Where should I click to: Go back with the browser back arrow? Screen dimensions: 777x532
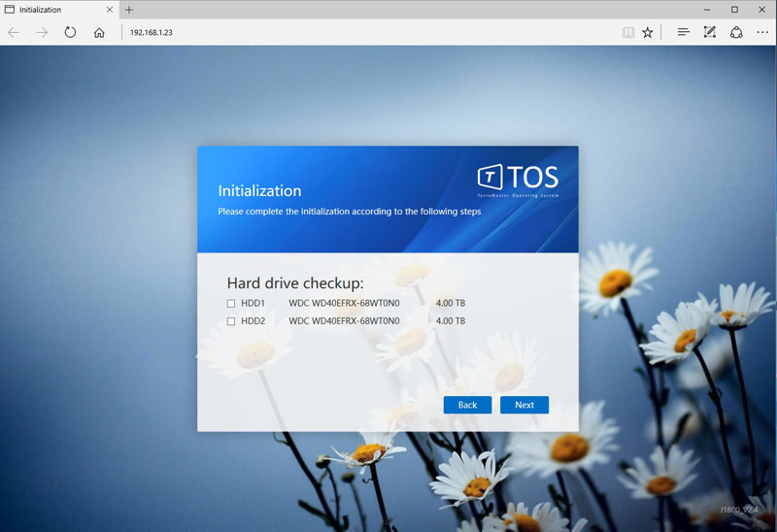click(14, 33)
